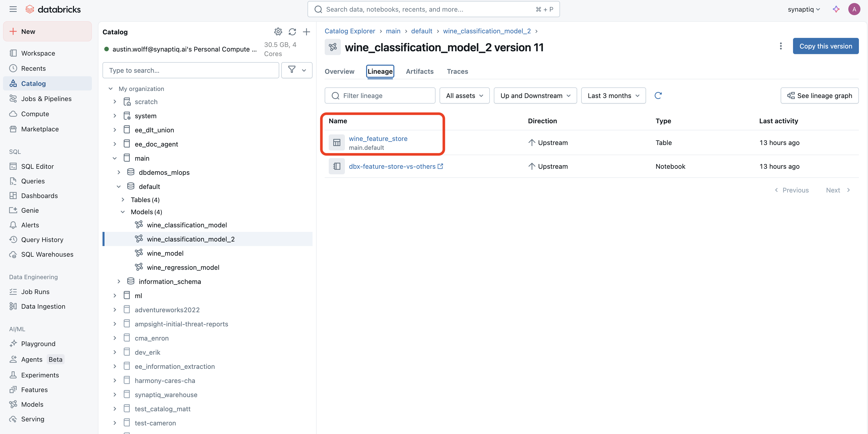Switch to the Artifacts tab
Image resolution: width=868 pixels, height=434 pixels.
[420, 71]
